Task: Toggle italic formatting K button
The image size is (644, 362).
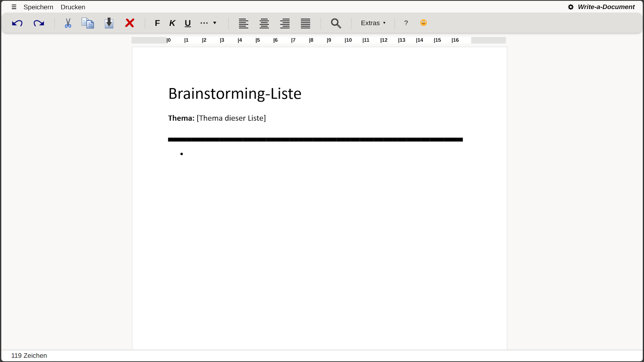Action: [172, 23]
